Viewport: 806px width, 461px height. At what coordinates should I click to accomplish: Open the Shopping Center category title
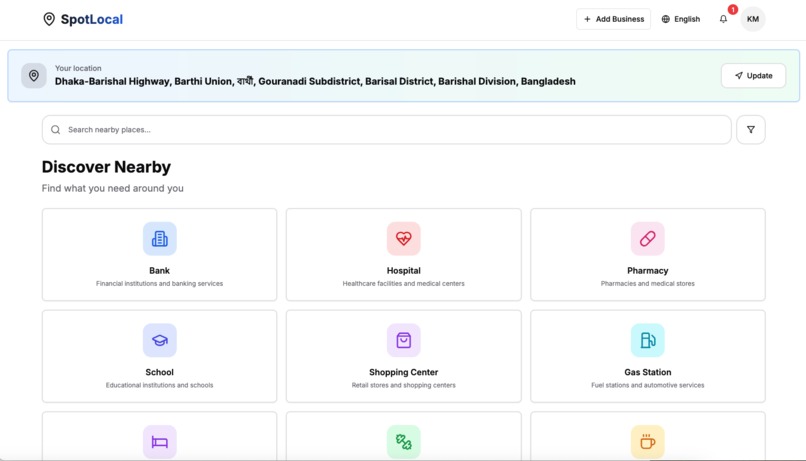click(x=404, y=372)
